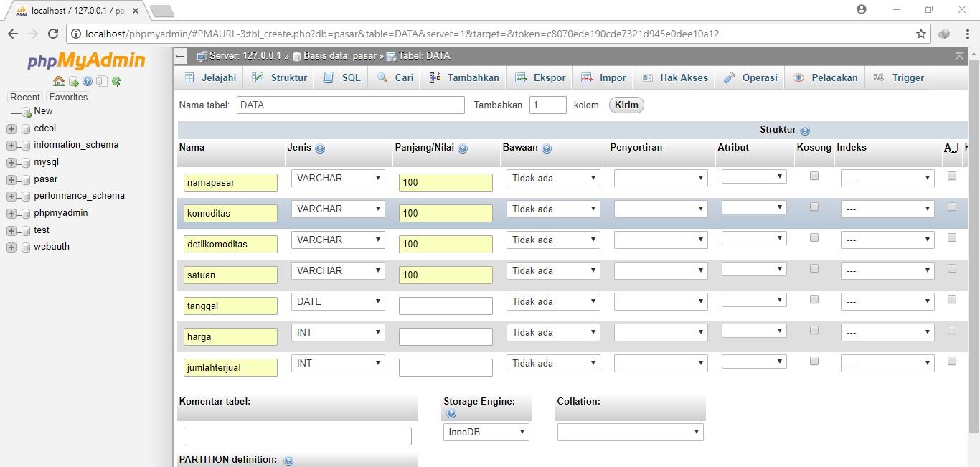This screenshot has width=980, height=467.
Task: Open the Impor tab's import icon
Action: coord(588,77)
